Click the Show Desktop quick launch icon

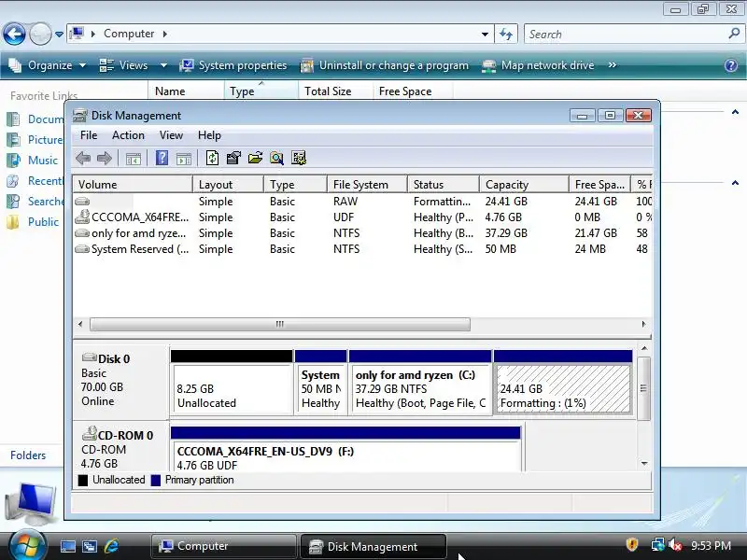point(67,546)
